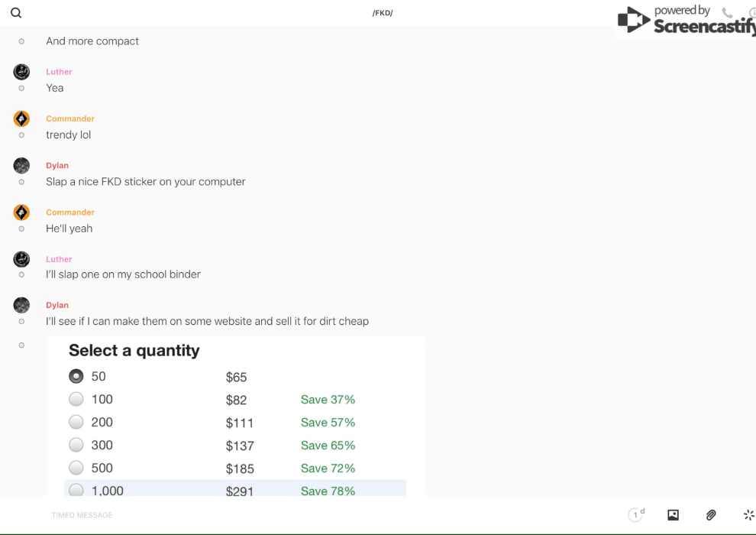Choose the 300 quantity radio option

pyautogui.click(x=76, y=445)
